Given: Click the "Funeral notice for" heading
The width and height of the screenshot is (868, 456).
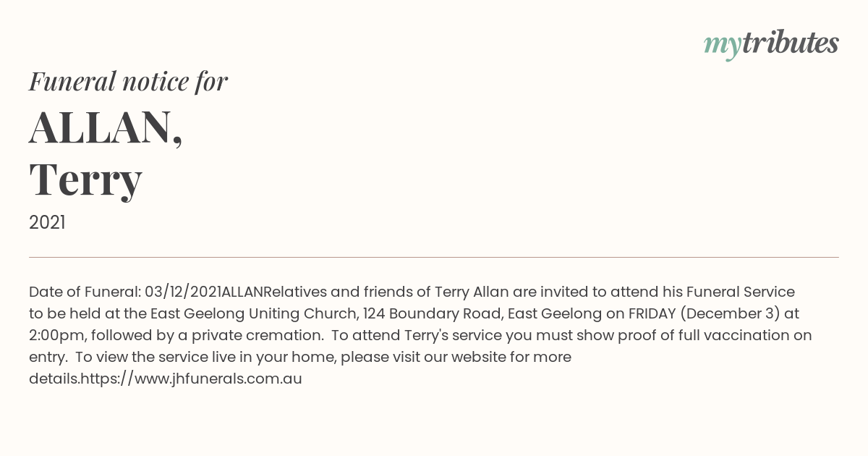Looking at the screenshot, I should pos(129,82).
